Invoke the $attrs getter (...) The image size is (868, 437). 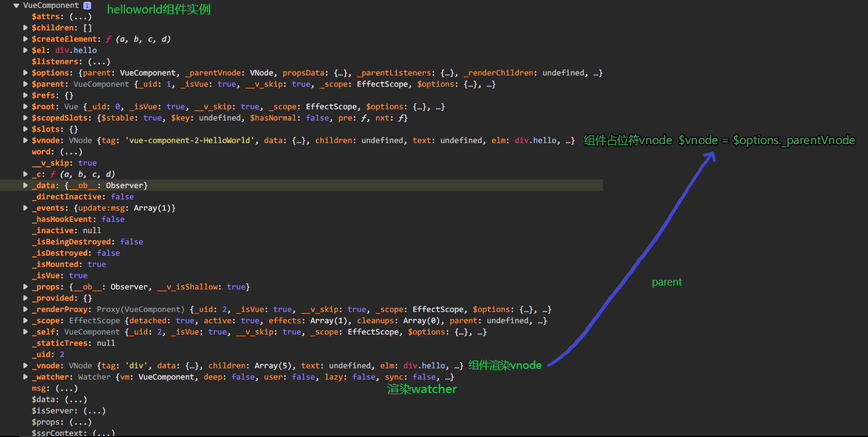(x=80, y=16)
